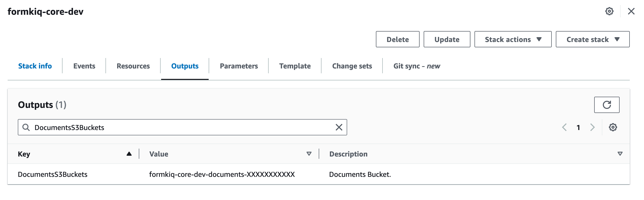Sort outputs by Description column arrow
This screenshot has width=644, height=200.
click(x=620, y=154)
